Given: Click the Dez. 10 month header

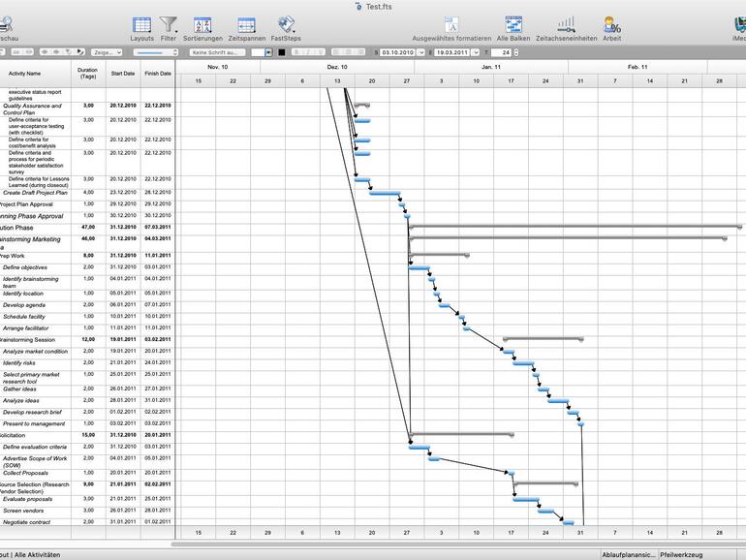Looking at the screenshot, I should click(337, 67).
